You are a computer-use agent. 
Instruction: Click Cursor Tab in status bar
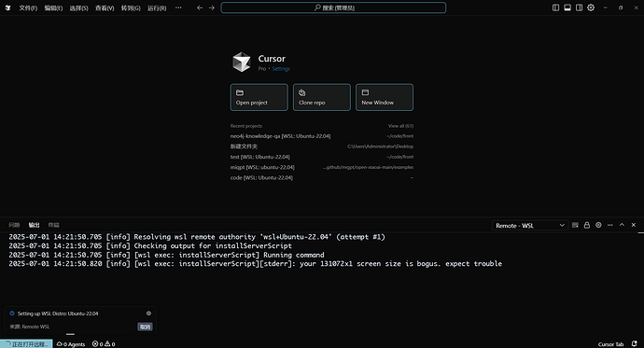pyautogui.click(x=610, y=344)
